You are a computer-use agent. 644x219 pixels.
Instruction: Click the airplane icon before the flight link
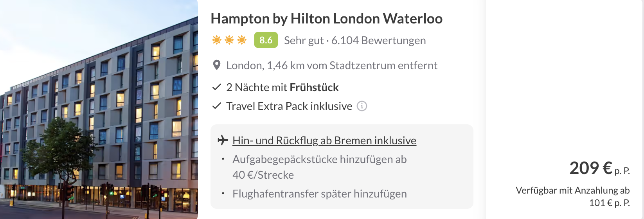click(x=223, y=140)
